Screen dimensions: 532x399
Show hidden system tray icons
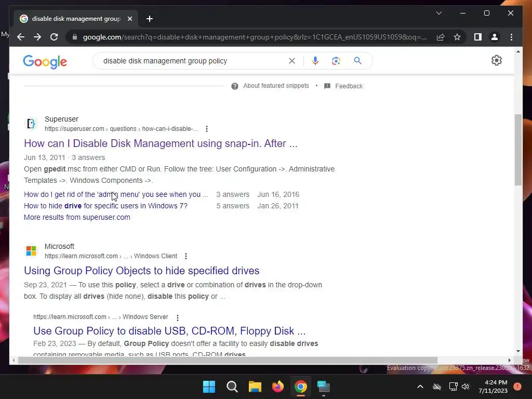coord(420,387)
